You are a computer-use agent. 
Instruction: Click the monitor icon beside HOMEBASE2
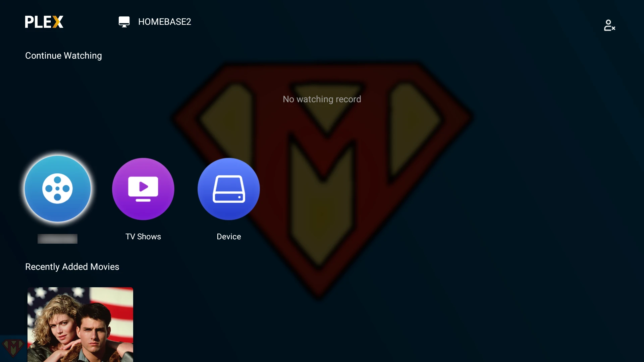point(124,22)
